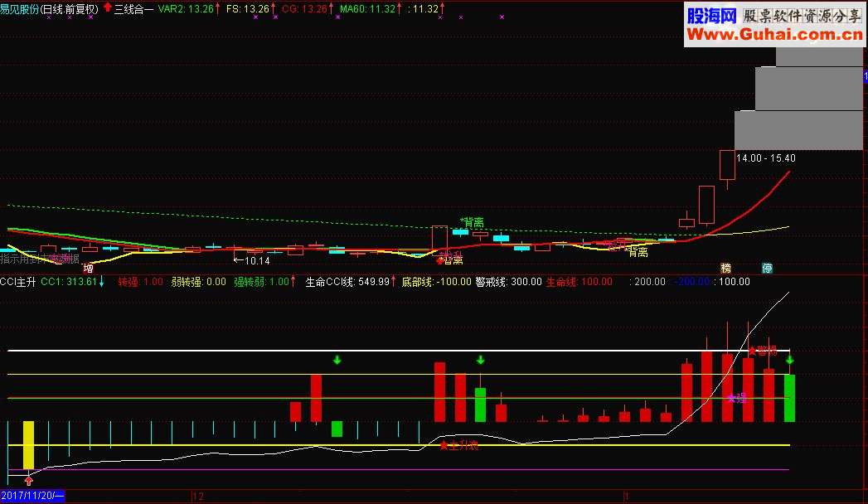Click the yellow CCI bar at chart start
Image resolution: width=868 pixels, height=504 pixels.
(x=28, y=445)
